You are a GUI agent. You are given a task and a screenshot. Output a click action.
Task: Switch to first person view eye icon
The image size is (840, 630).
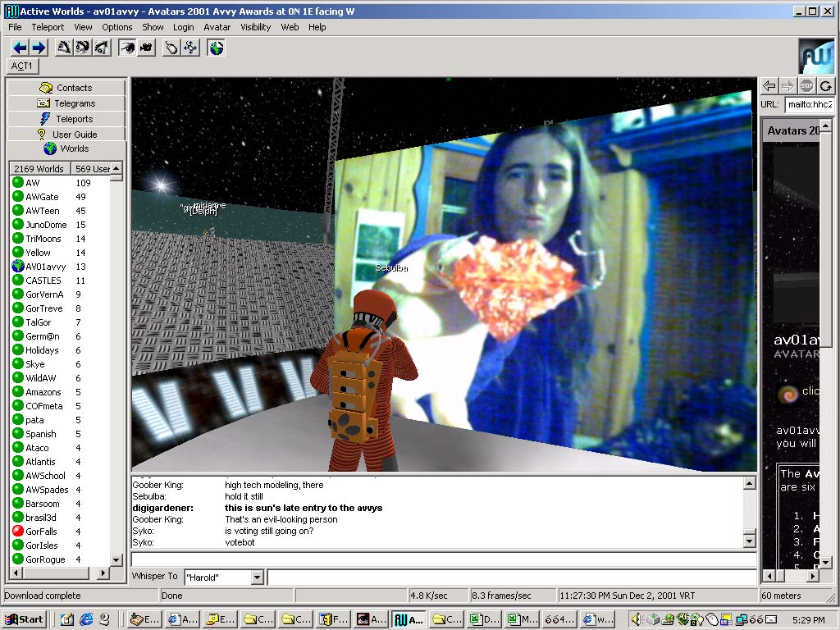[127, 48]
